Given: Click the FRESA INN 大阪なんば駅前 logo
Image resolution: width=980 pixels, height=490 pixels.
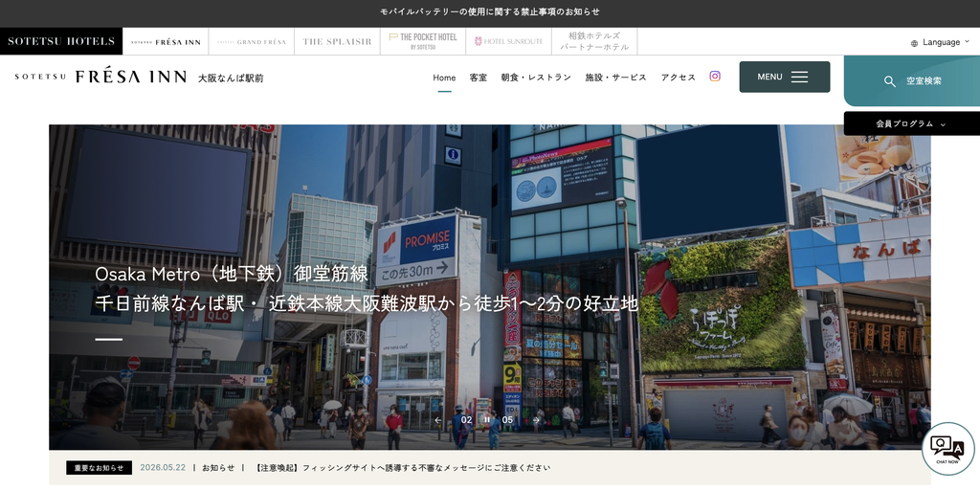Looking at the screenshot, I should [139, 77].
